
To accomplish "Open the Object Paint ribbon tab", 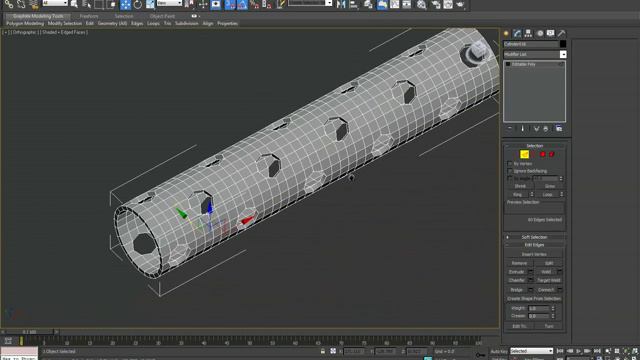I will [x=162, y=16].
